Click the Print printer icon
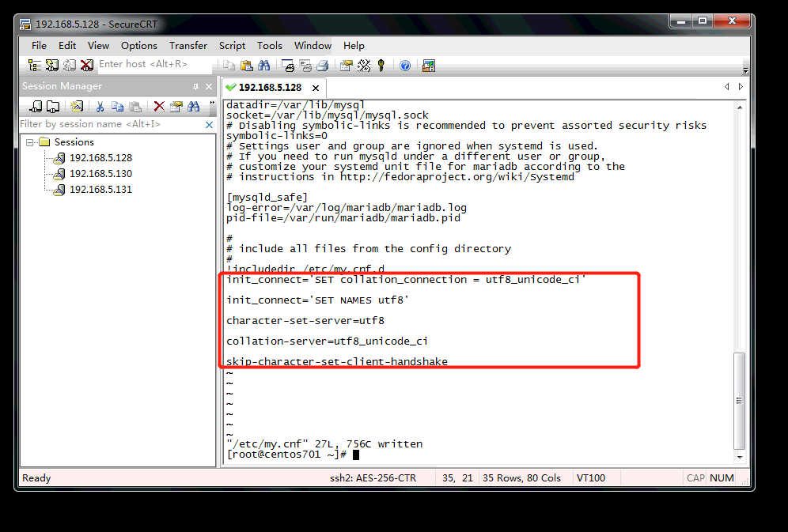The width and height of the screenshot is (788, 532). (323, 66)
